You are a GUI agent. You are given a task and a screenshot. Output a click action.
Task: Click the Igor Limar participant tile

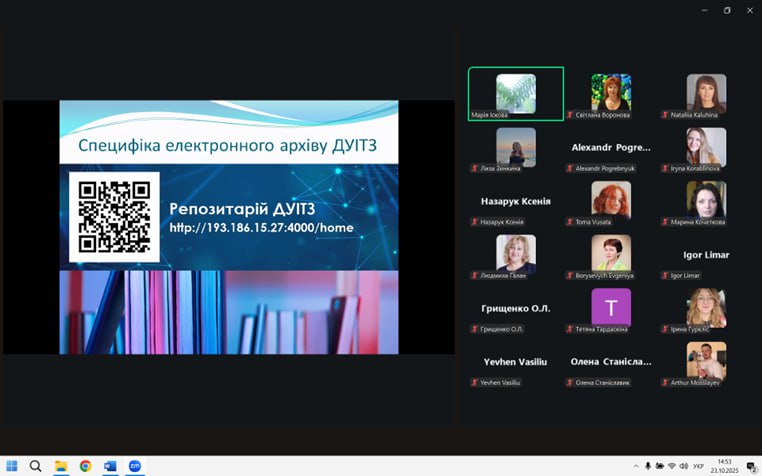click(706, 255)
